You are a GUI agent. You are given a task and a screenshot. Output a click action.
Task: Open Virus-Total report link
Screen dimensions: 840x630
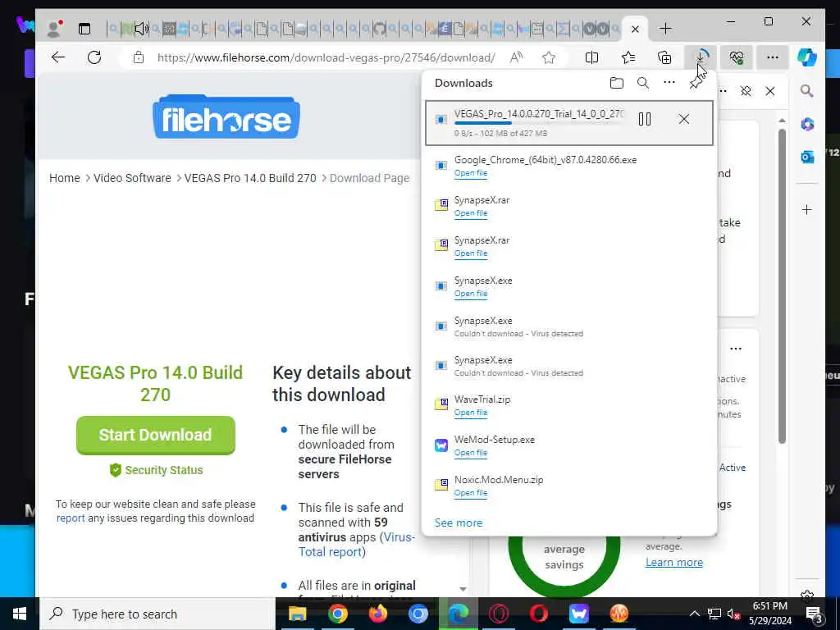356,545
